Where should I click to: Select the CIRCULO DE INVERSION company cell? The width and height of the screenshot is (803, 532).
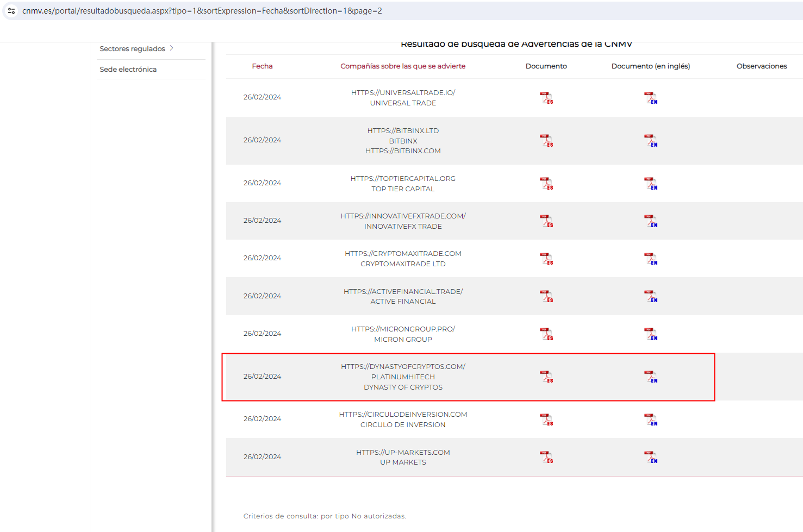click(403, 420)
